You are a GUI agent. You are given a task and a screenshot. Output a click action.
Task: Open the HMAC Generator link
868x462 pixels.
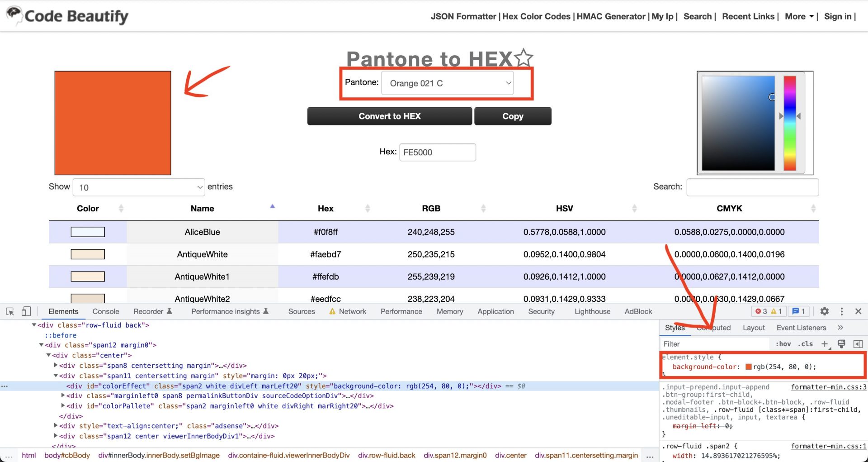point(611,16)
